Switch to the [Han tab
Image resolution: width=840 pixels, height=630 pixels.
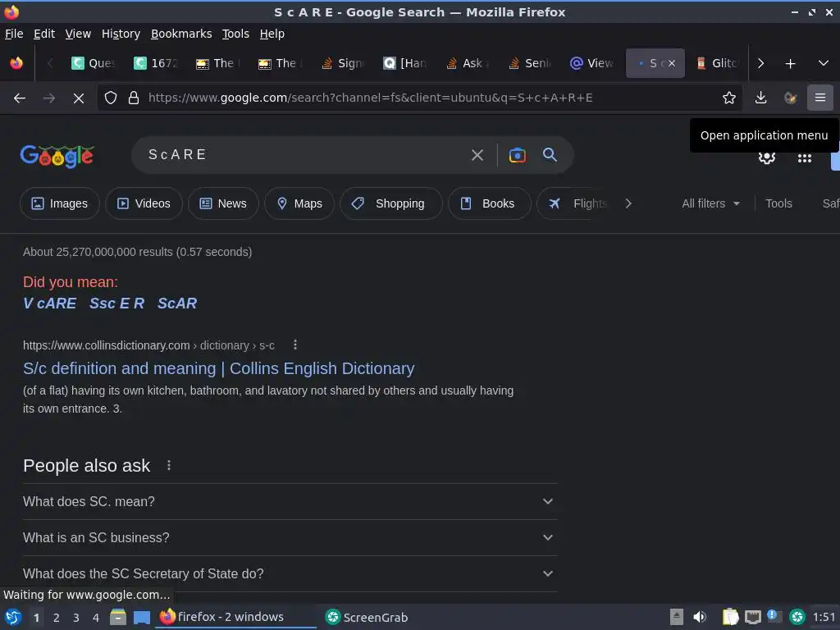(x=406, y=63)
